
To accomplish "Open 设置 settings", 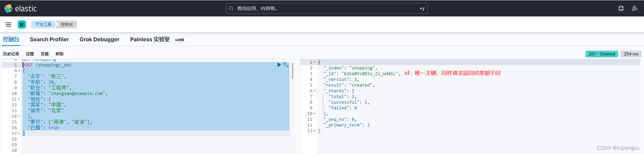I will point(30,54).
